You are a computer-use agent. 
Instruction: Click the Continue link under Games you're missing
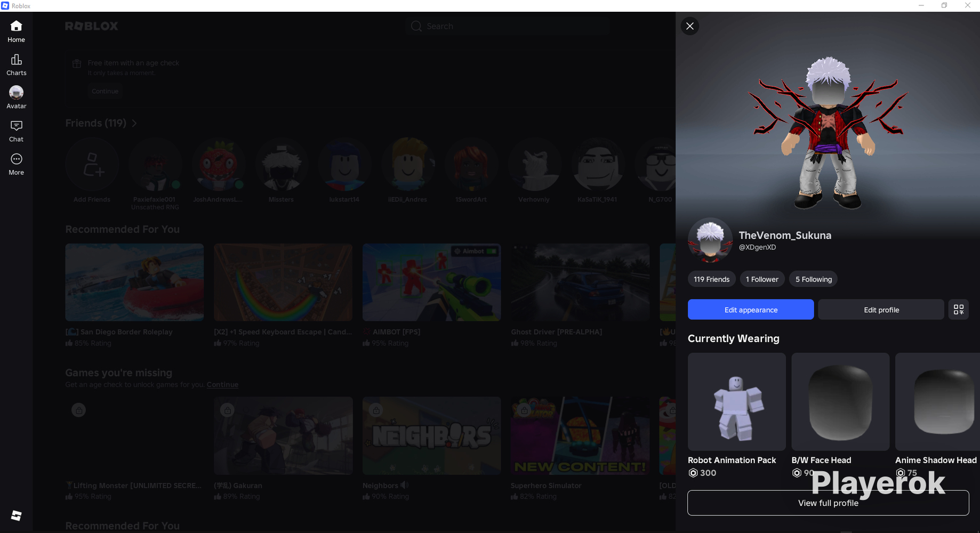[x=222, y=385]
